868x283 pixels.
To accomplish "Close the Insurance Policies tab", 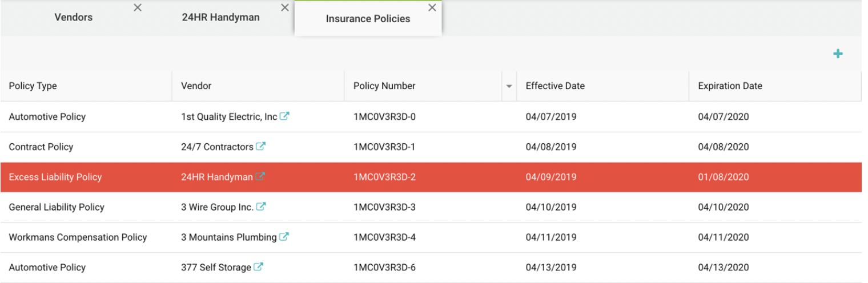I will coord(432,8).
